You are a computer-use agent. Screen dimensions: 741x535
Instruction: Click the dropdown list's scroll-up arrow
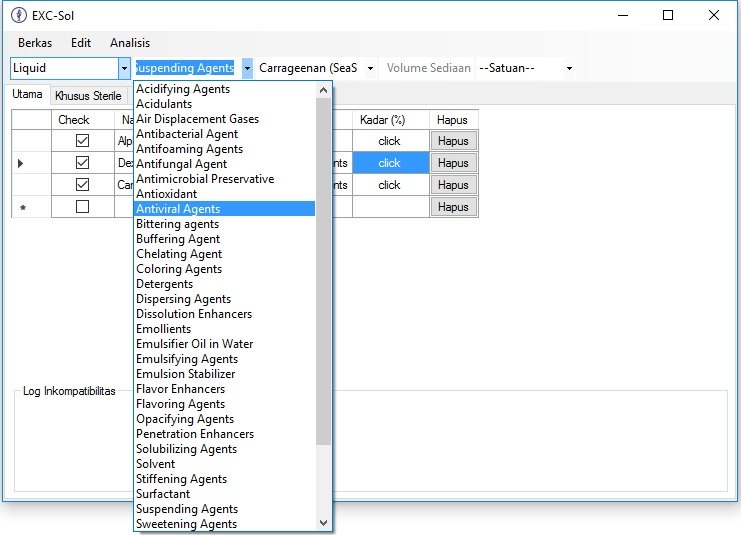click(x=323, y=89)
